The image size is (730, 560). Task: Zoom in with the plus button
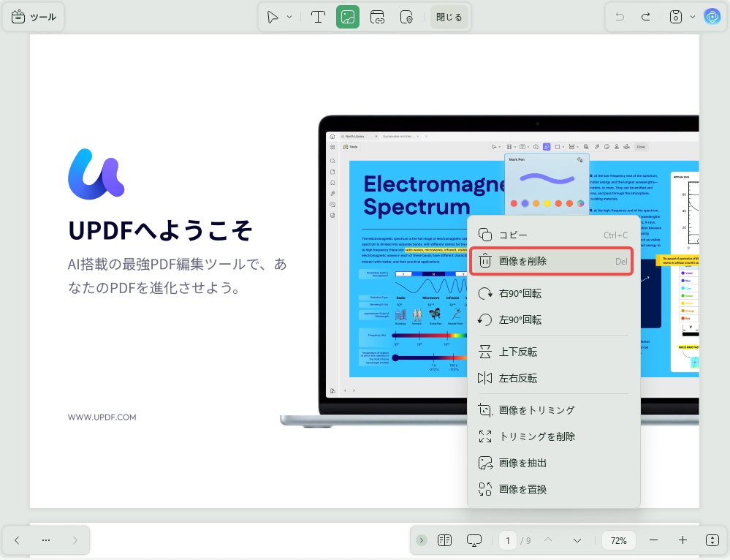pos(683,540)
